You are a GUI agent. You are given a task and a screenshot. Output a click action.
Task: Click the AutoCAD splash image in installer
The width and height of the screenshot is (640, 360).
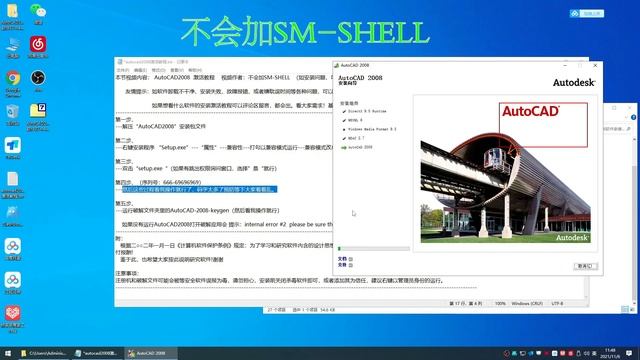(x=506, y=172)
